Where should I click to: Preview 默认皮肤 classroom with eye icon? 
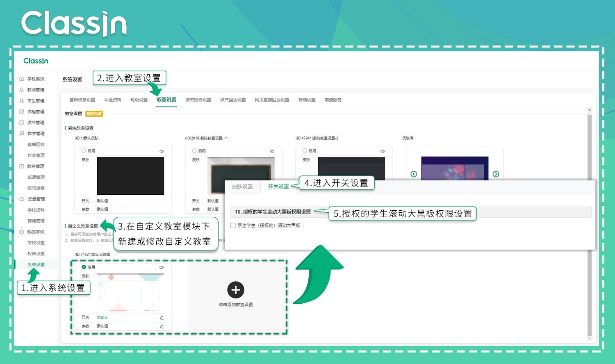click(162, 151)
